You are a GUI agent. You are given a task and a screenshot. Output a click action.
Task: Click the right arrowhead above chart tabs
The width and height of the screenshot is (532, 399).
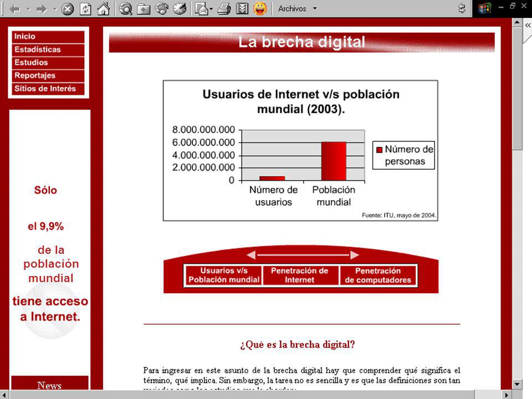tap(355, 255)
